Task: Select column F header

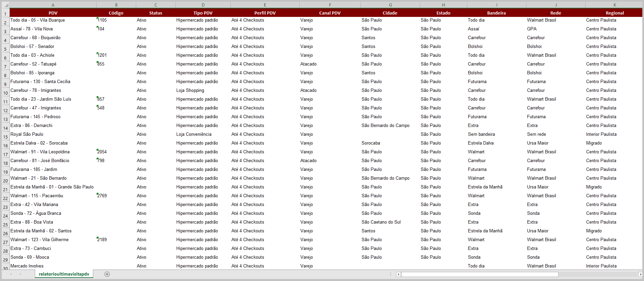Action: coord(330,5)
